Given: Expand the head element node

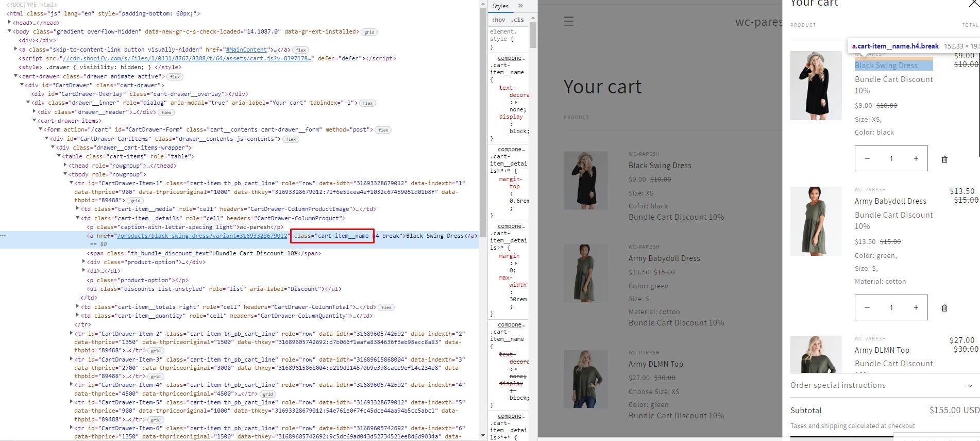Looking at the screenshot, I should (10, 22).
